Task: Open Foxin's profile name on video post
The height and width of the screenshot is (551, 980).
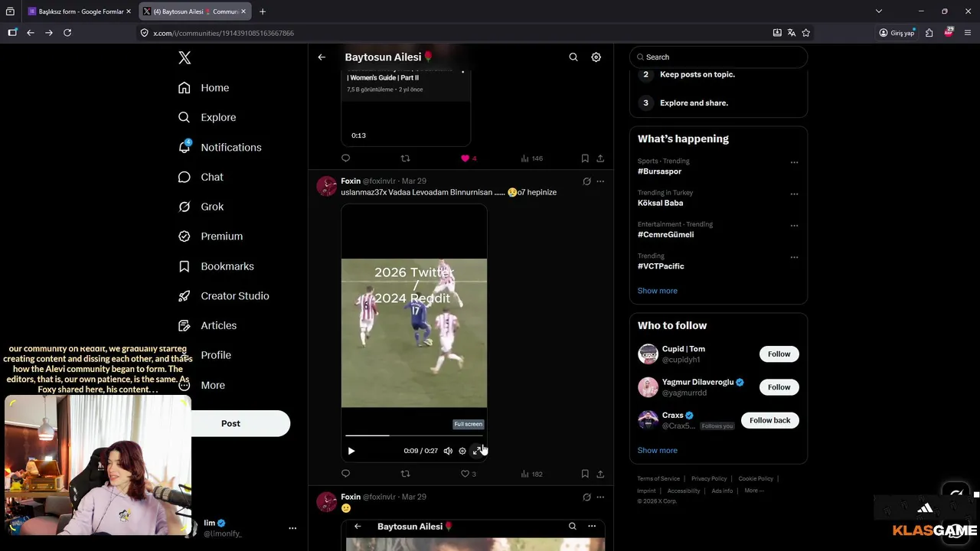Action: 351,181
